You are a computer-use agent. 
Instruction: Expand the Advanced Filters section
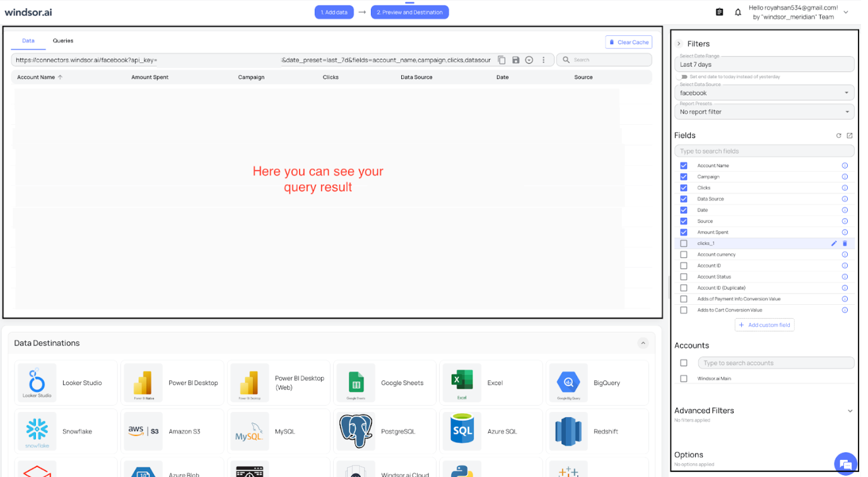pos(850,411)
